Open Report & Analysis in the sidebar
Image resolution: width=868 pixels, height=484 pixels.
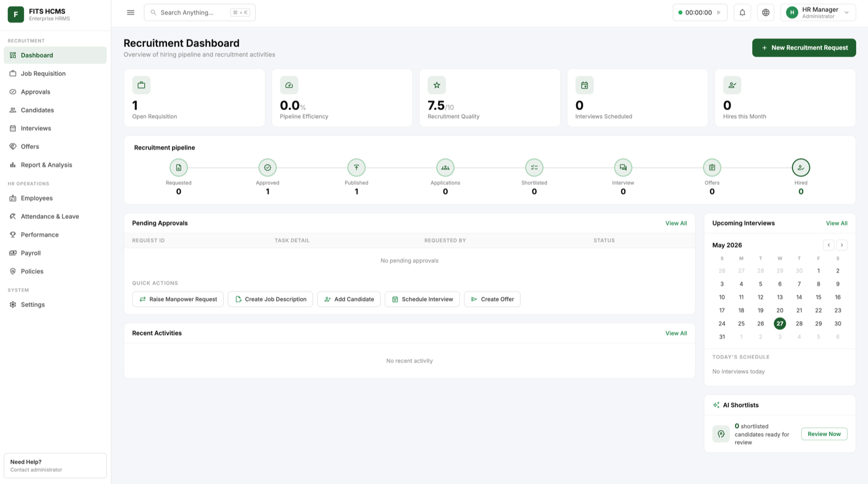[55, 165]
